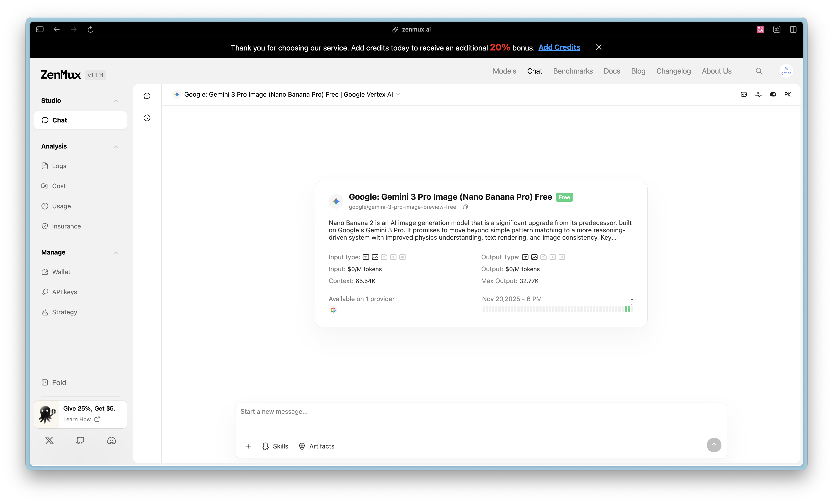Open the split view icon in browser toolbar

click(793, 29)
